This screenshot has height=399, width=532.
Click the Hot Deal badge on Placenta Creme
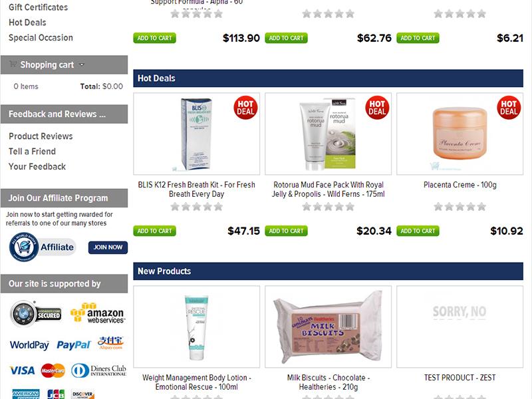coord(509,108)
